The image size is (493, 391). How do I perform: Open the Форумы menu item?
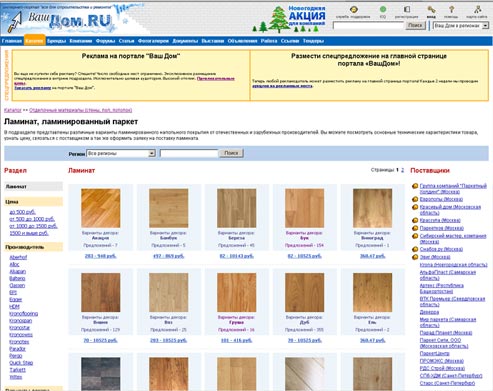point(105,41)
